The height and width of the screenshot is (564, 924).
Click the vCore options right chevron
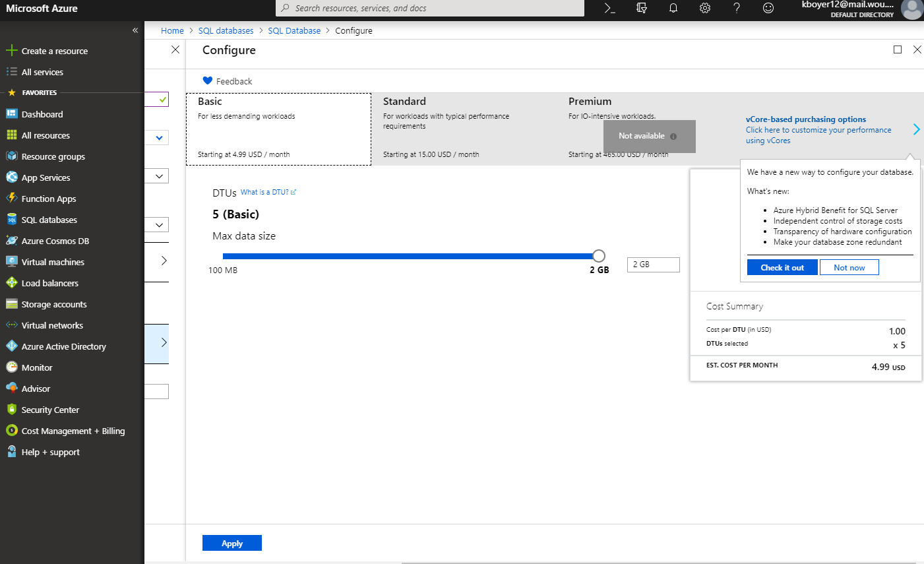coord(916,129)
